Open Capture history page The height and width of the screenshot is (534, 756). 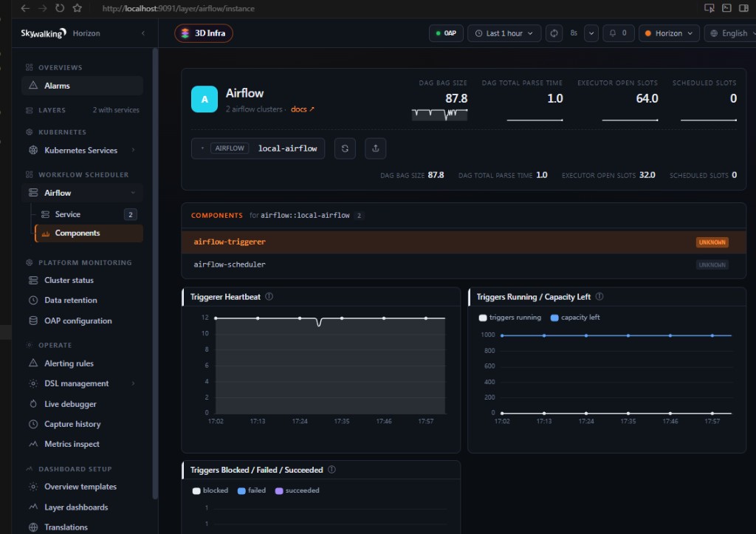point(82,424)
